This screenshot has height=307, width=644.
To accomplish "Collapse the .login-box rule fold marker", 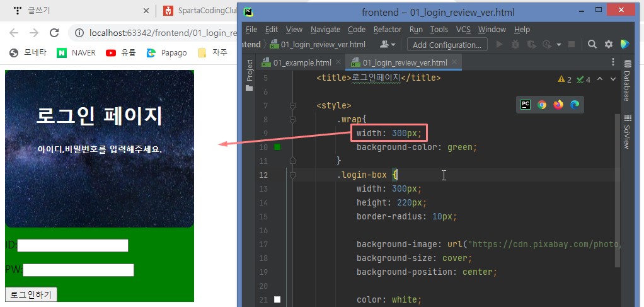I will [x=292, y=175].
